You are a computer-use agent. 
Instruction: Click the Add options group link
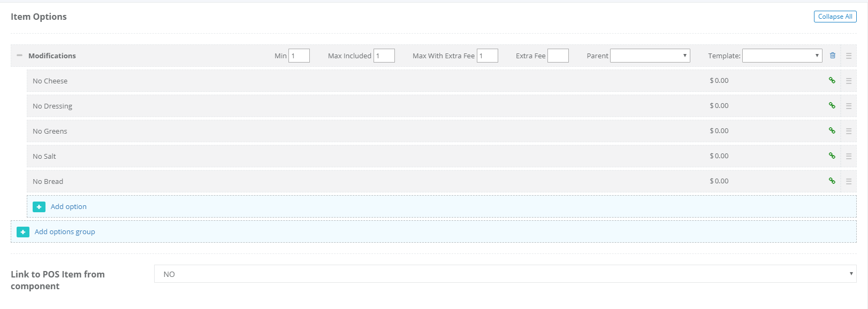click(65, 232)
